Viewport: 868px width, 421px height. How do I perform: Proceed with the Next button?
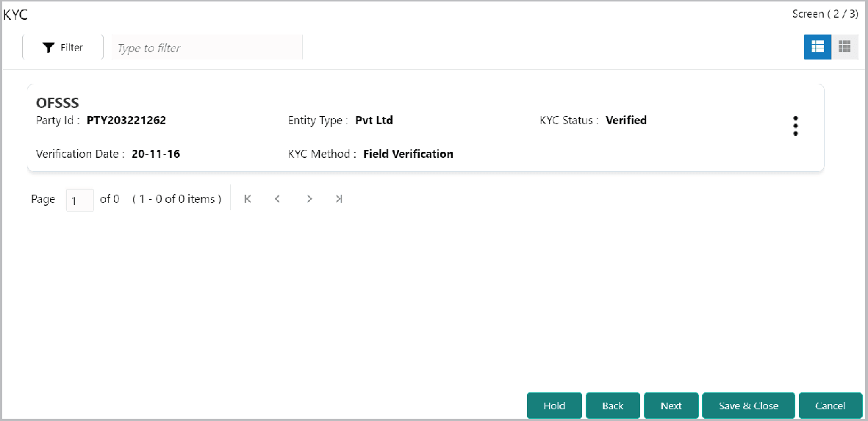(x=671, y=406)
